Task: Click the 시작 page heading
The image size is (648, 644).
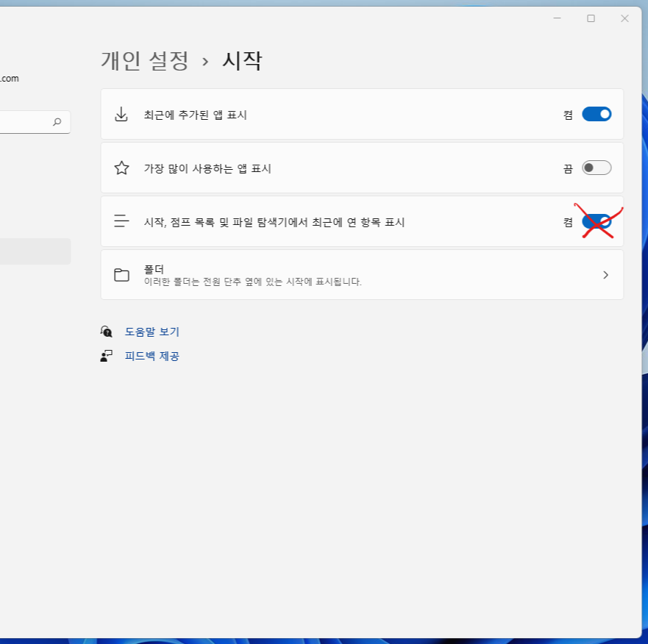Action: [x=242, y=61]
